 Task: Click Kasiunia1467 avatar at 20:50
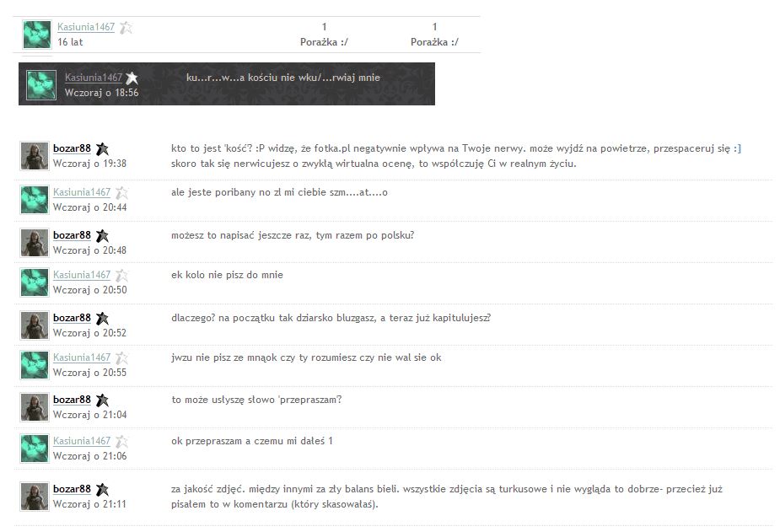click(x=35, y=282)
